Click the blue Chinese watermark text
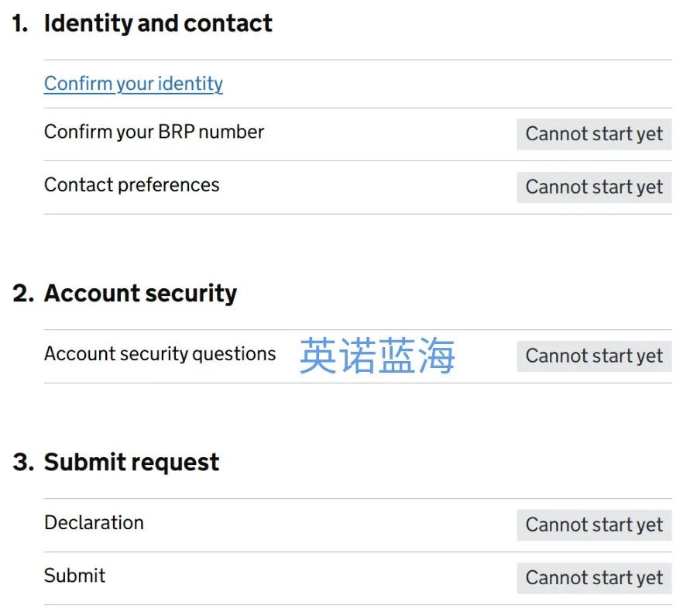697x616 pixels. 377,356
